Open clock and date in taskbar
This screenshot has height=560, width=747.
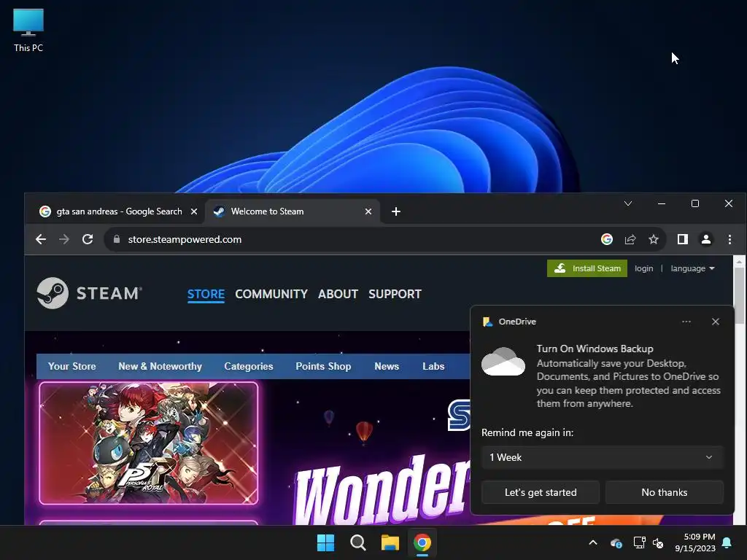click(x=695, y=542)
